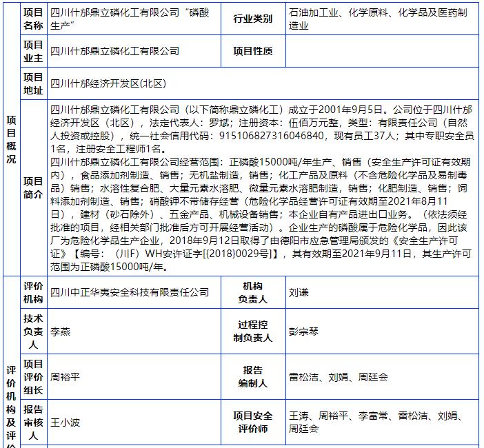Select the names 雷松洁、刘娟、周廷会
Image resolution: width=484 pixels, height=448 pixels.
tap(339, 377)
